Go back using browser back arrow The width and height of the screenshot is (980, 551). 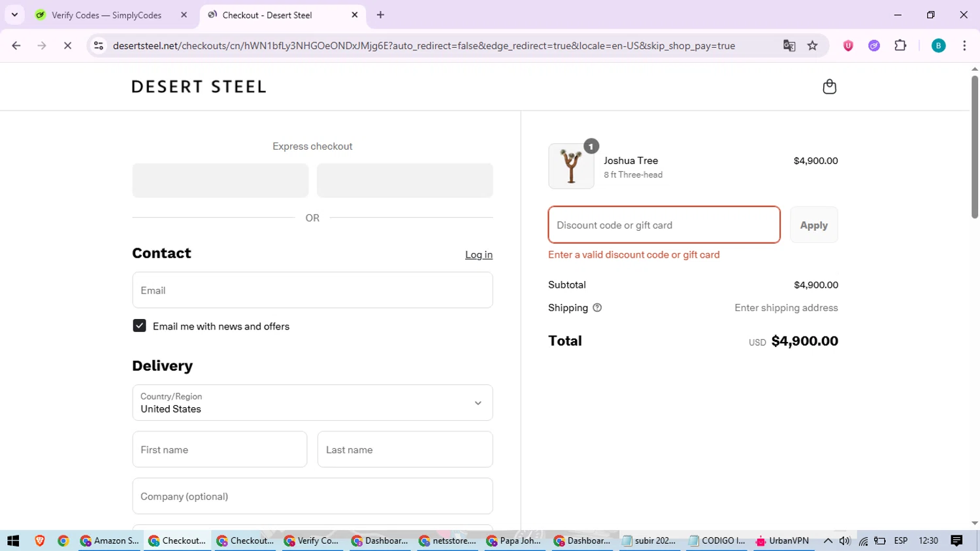16,46
